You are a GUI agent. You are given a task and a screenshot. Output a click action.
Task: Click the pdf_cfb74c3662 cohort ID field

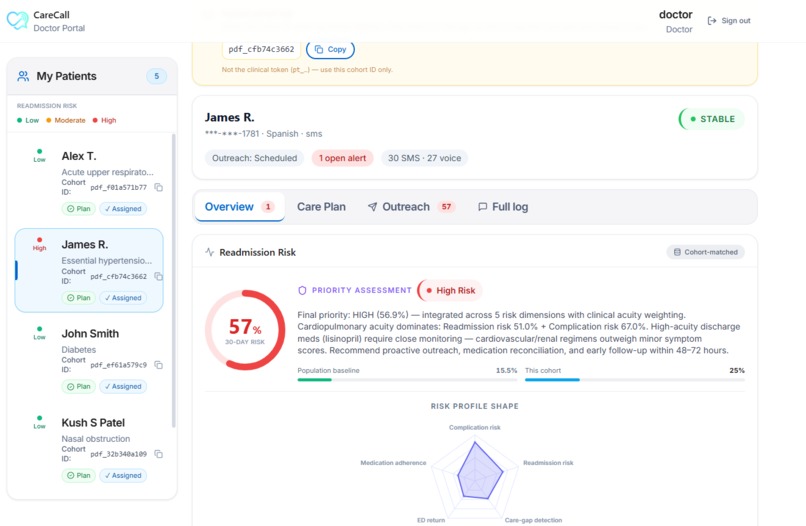(261, 49)
